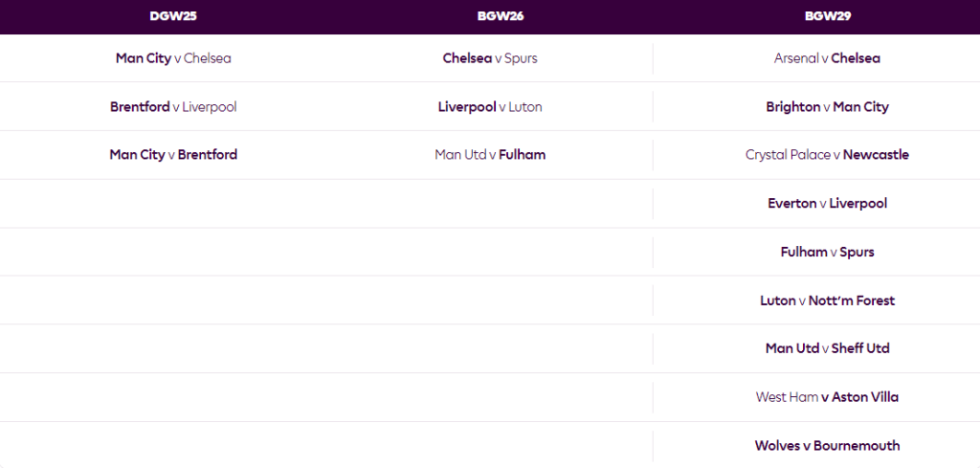Select Man City v Chelsea fixture
The width and height of the screenshot is (980, 468).
pyautogui.click(x=173, y=58)
